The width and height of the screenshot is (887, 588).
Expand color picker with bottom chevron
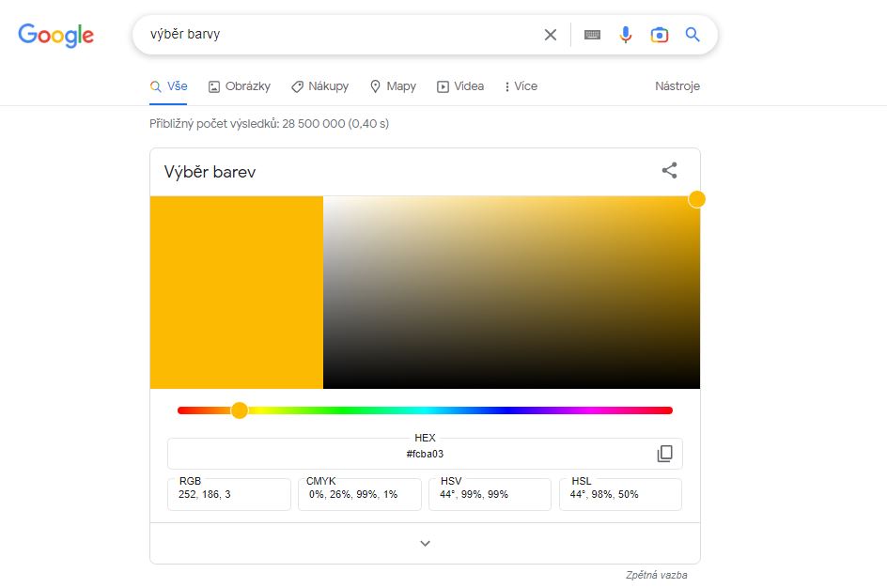pos(425,543)
